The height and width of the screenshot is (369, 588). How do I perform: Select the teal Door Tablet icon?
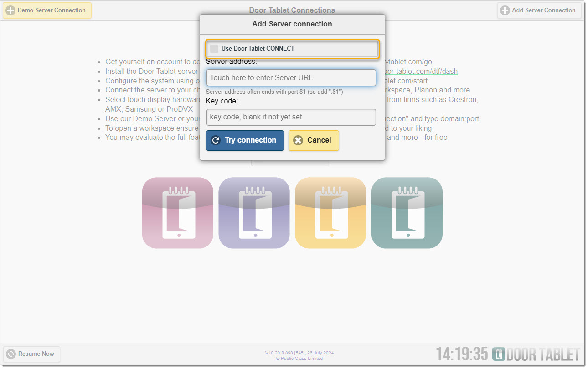[407, 213]
